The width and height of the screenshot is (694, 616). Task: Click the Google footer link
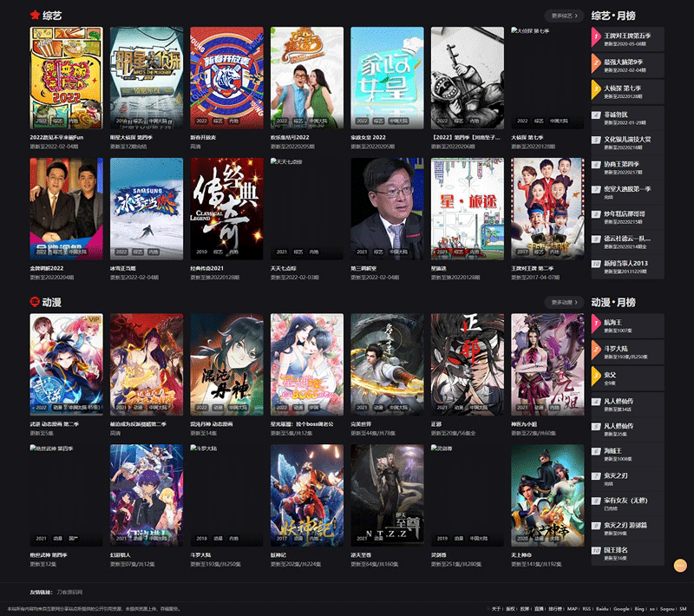pos(621,609)
